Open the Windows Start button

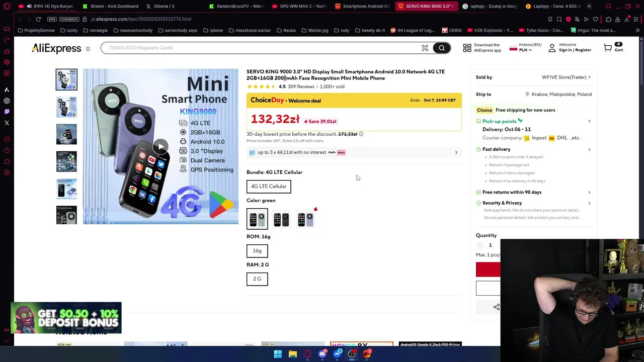(278, 354)
